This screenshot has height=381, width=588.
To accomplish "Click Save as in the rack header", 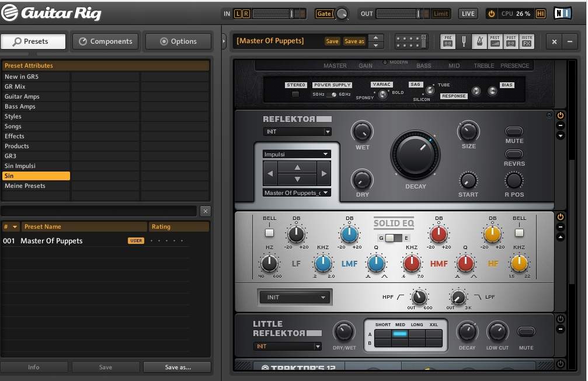I will click(x=354, y=41).
